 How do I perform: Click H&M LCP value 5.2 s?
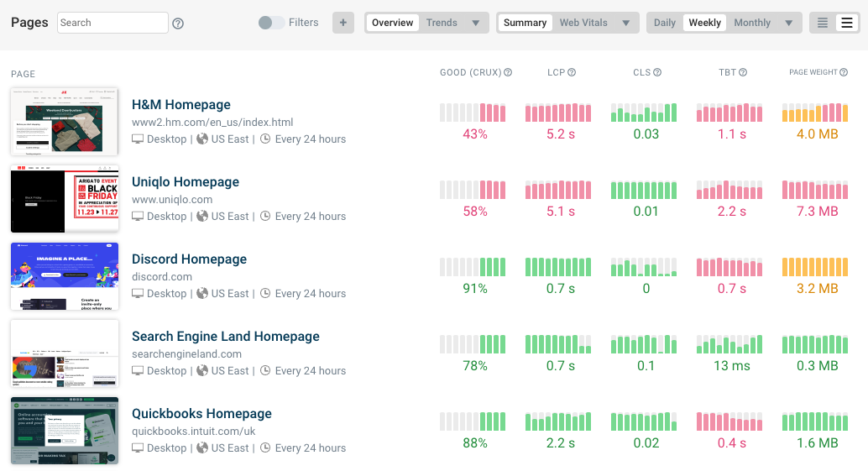point(560,134)
